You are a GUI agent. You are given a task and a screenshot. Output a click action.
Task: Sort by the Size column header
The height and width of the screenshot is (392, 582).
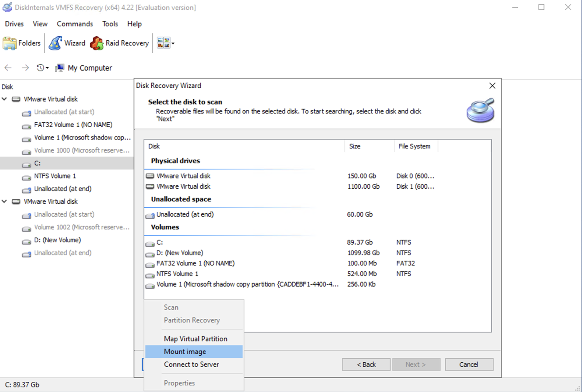[x=369, y=146]
